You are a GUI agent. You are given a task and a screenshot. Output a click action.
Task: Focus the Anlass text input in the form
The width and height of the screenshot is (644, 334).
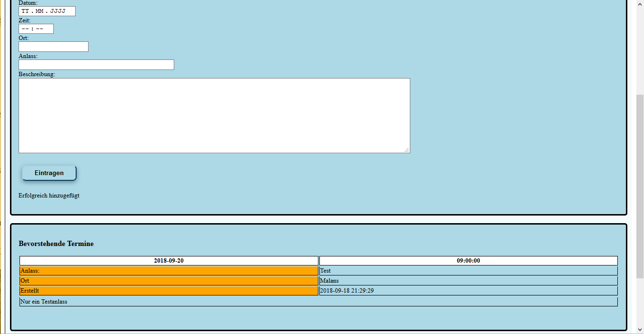coord(96,65)
